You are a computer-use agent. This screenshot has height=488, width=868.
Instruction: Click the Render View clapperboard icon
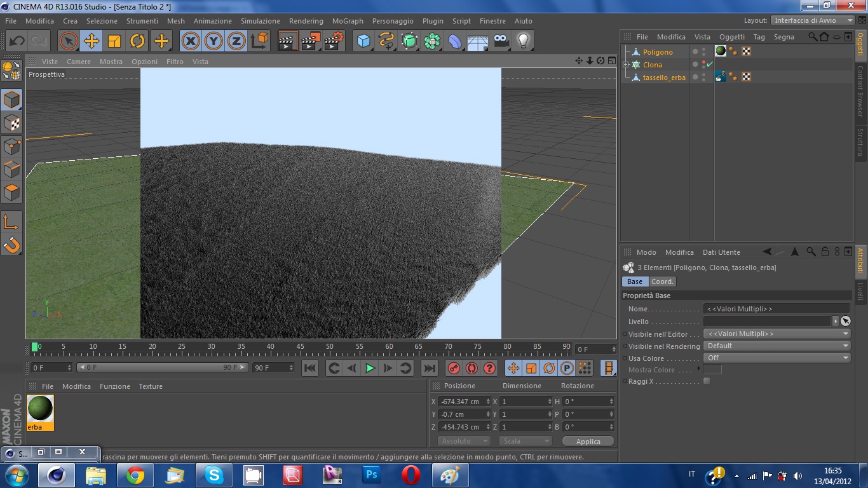288,41
